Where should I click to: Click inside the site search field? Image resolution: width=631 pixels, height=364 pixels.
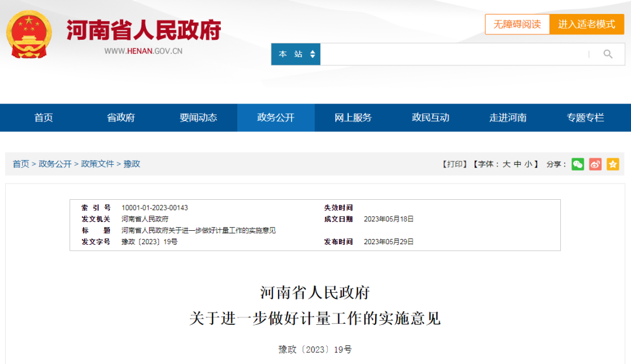453,54
